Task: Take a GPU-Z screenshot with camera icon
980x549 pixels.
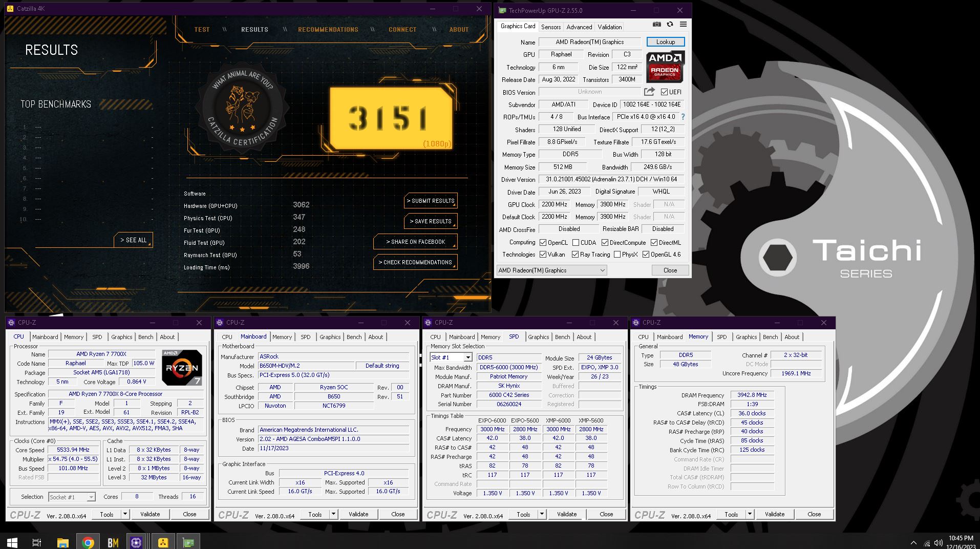Action: click(x=656, y=25)
